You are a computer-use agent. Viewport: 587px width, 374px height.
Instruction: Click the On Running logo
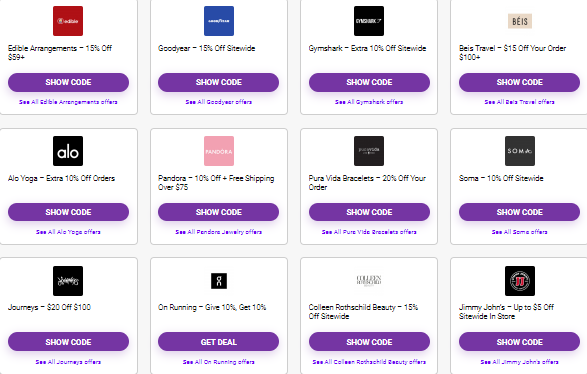[219, 281]
